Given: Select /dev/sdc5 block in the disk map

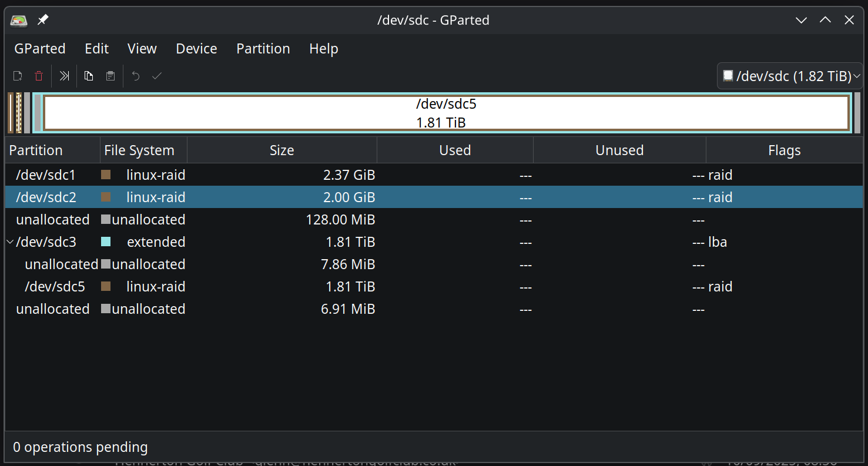Looking at the screenshot, I should [x=445, y=113].
